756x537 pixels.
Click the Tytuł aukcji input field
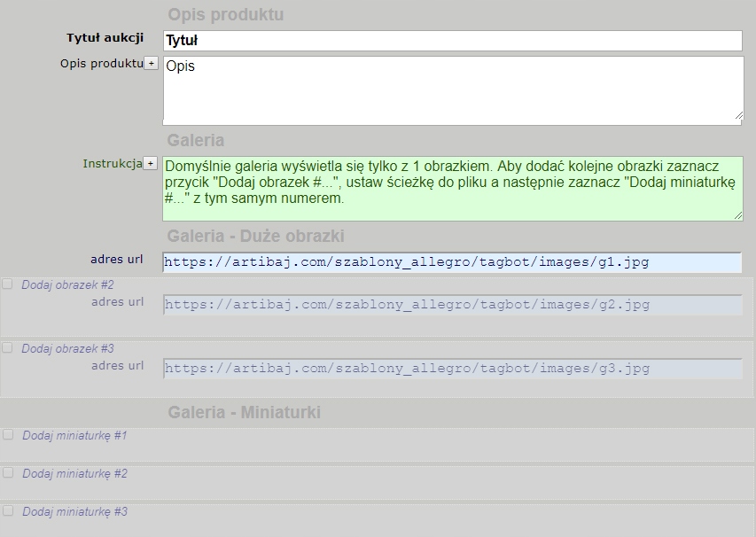point(453,41)
